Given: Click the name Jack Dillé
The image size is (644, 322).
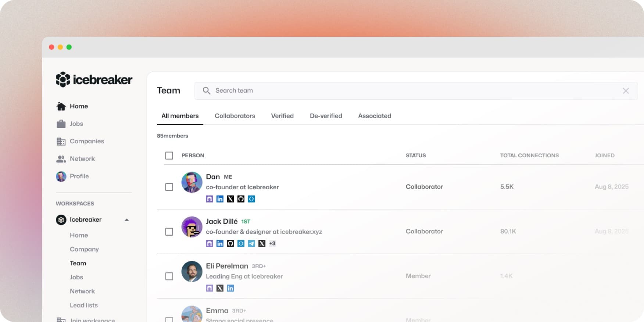Looking at the screenshot, I should (222, 221).
